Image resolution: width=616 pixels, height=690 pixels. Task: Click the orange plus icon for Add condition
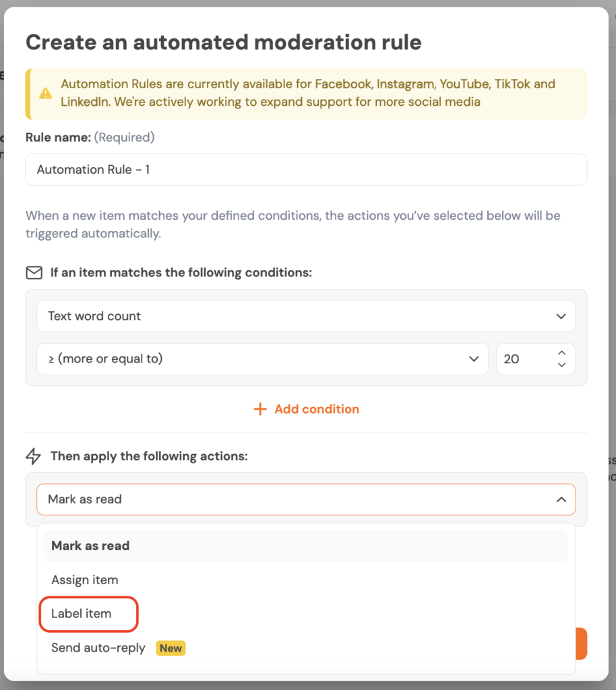pos(260,409)
